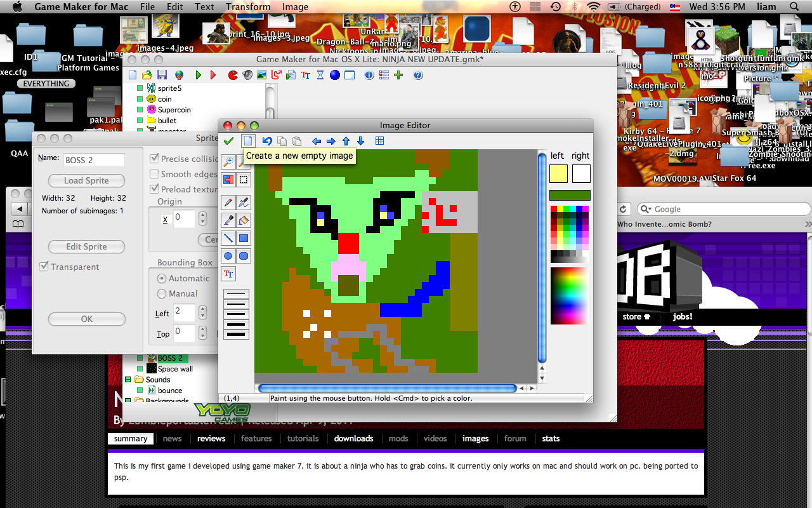
Task: Click the green checkmark in Image Editor
Action: pos(228,141)
